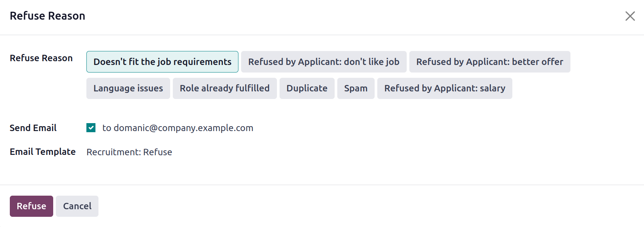Screen dimensions: 644x227
Task: Choose "Refused by Applicant: don't like job"
Action: tap(324, 62)
